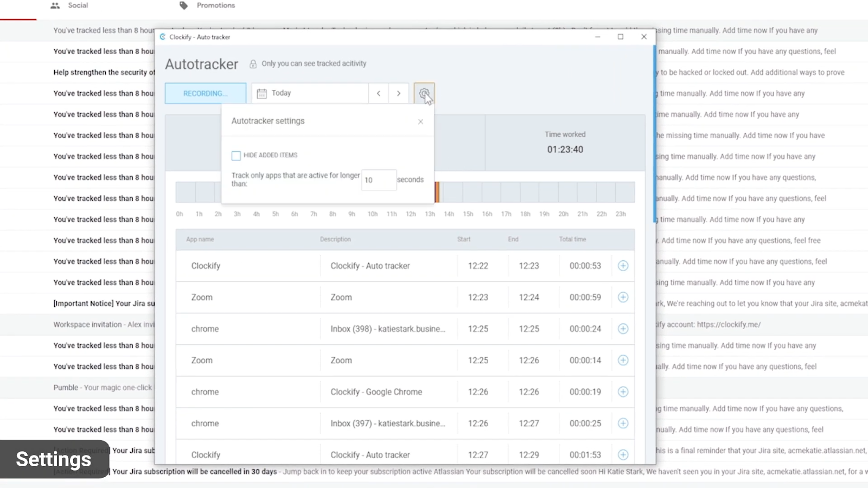Click the seconds threshold input field
The height and width of the screenshot is (488, 868).
click(379, 180)
